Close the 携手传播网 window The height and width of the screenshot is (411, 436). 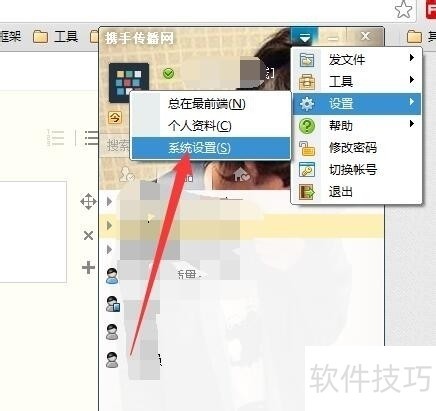pos(366,36)
